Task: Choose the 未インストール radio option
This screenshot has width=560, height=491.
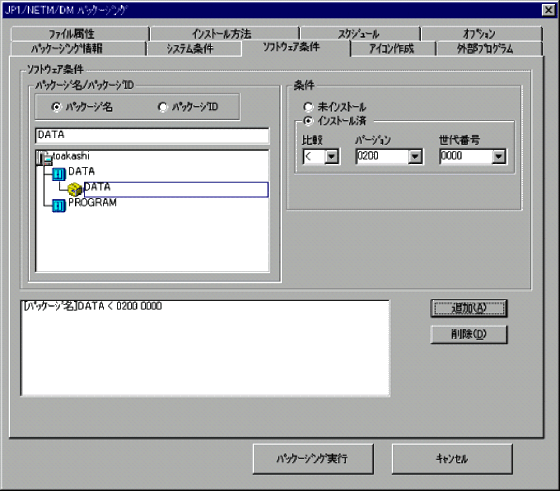Action: tap(308, 107)
